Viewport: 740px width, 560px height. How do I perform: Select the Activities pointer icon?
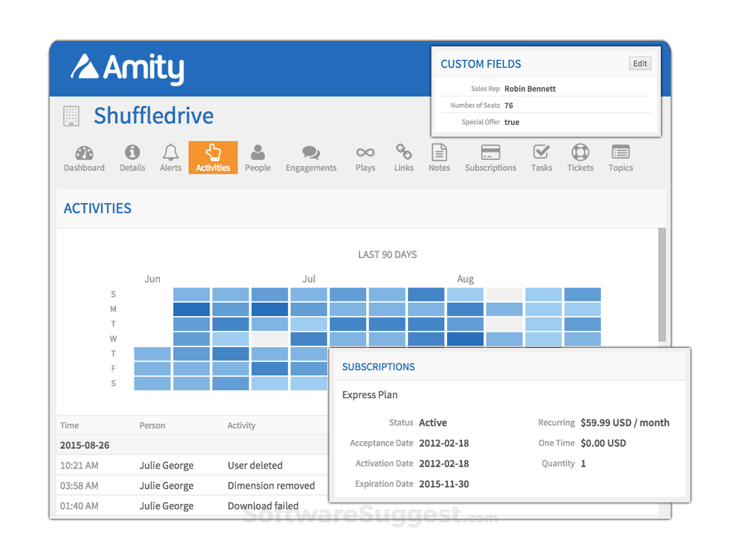point(213,152)
